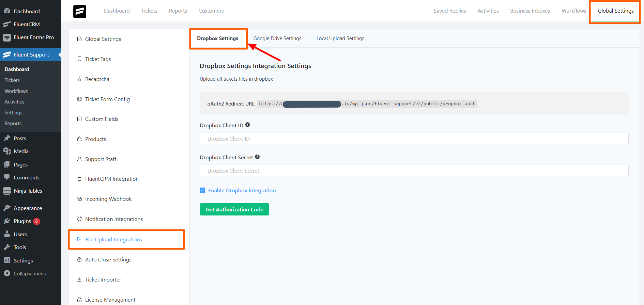Click the WordPress Settings sliders icon
Screen dimensions: 644x305
7,260
